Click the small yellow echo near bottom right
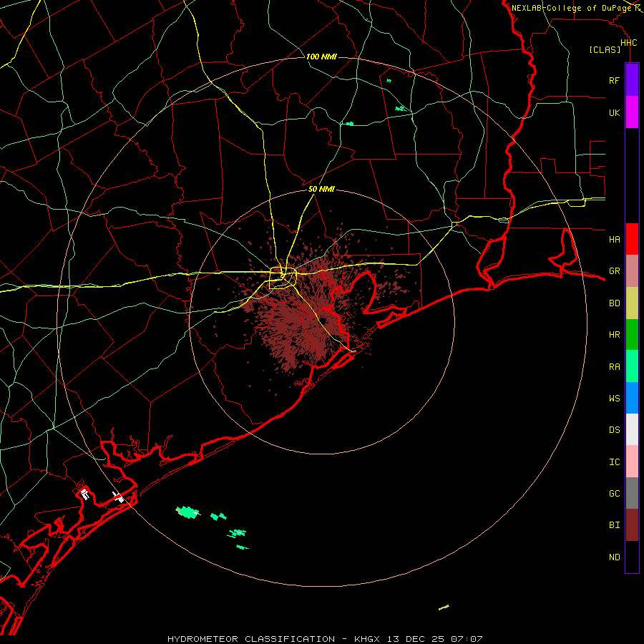The image size is (644, 644). [444, 608]
